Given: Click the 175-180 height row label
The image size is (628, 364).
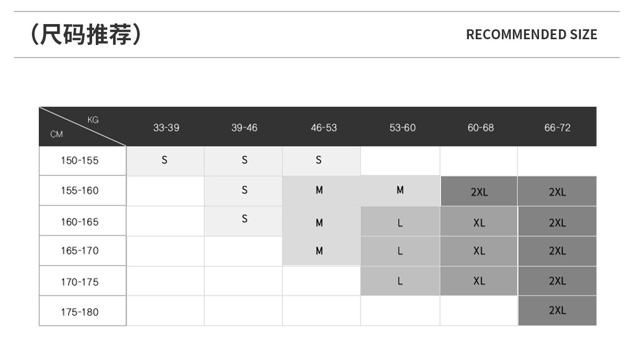Looking at the screenshot, I should pyautogui.click(x=80, y=312).
